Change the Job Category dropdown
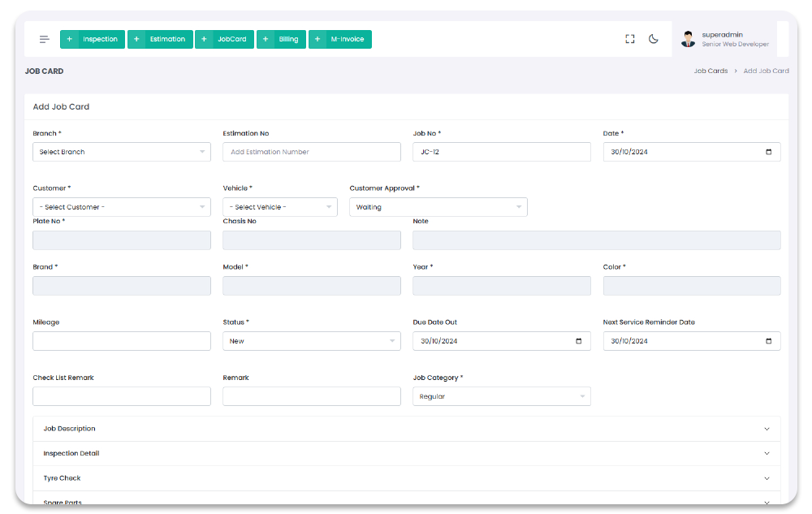This screenshot has height=514, width=812. [501, 396]
